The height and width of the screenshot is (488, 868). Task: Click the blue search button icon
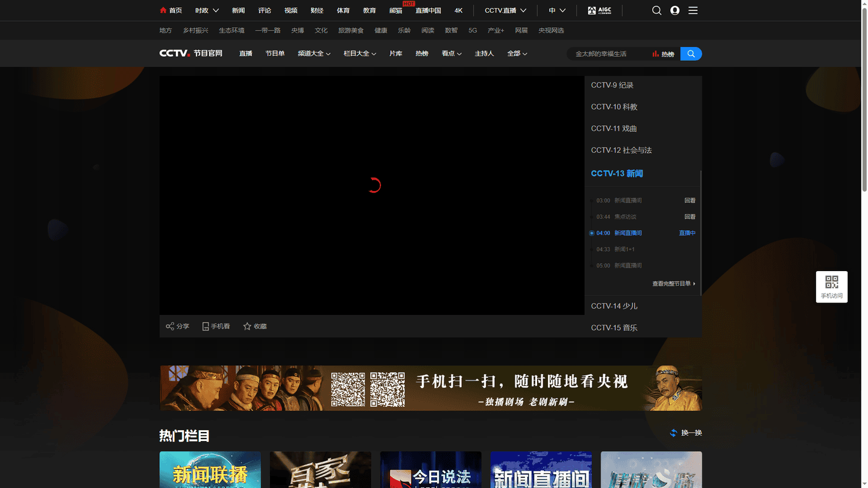click(691, 54)
